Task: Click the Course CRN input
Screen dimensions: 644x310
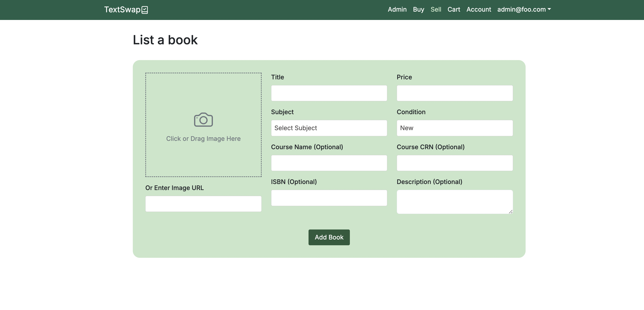Action: [454, 163]
